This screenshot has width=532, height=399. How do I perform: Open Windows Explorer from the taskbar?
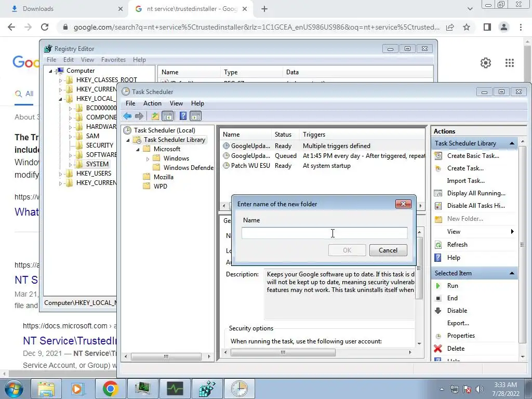pos(46,389)
